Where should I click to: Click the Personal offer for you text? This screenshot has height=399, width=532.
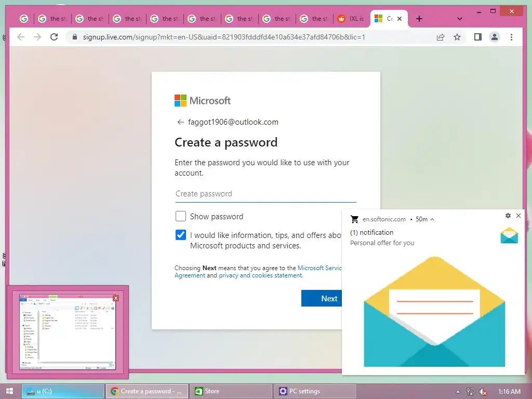pyautogui.click(x=382, y=243)
